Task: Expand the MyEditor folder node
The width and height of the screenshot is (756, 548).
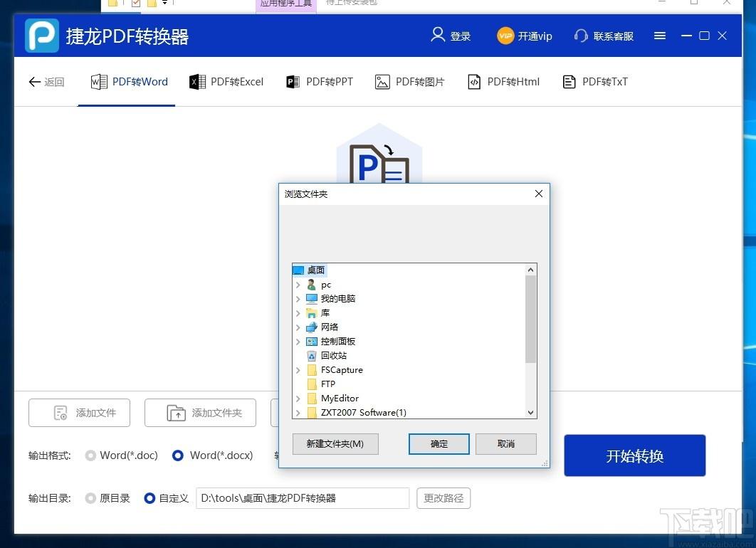Action: point(298,399)
